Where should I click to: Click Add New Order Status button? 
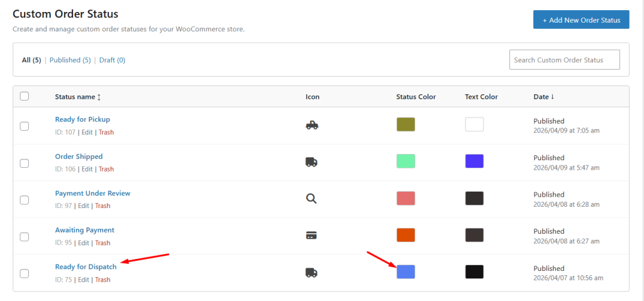(x=581, y=20)
